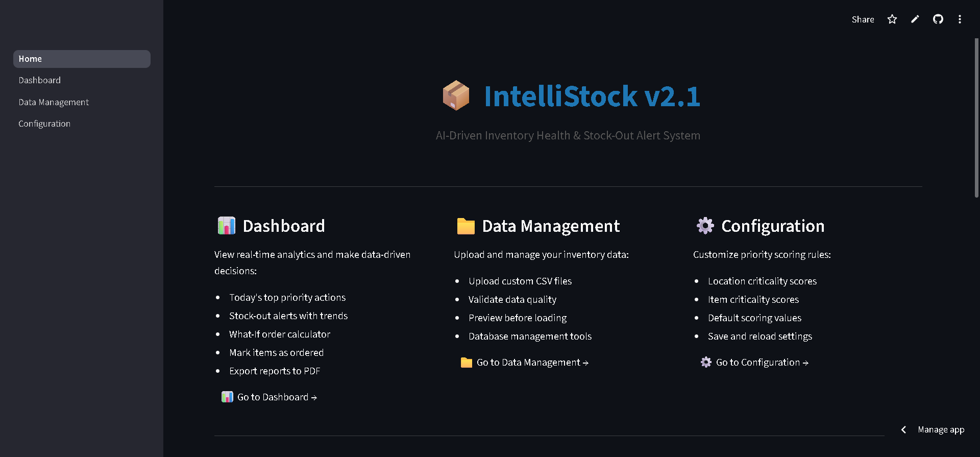Click "Export reports to PDF" bullet
The image size is (980, 457).
(x=275, y=371)
